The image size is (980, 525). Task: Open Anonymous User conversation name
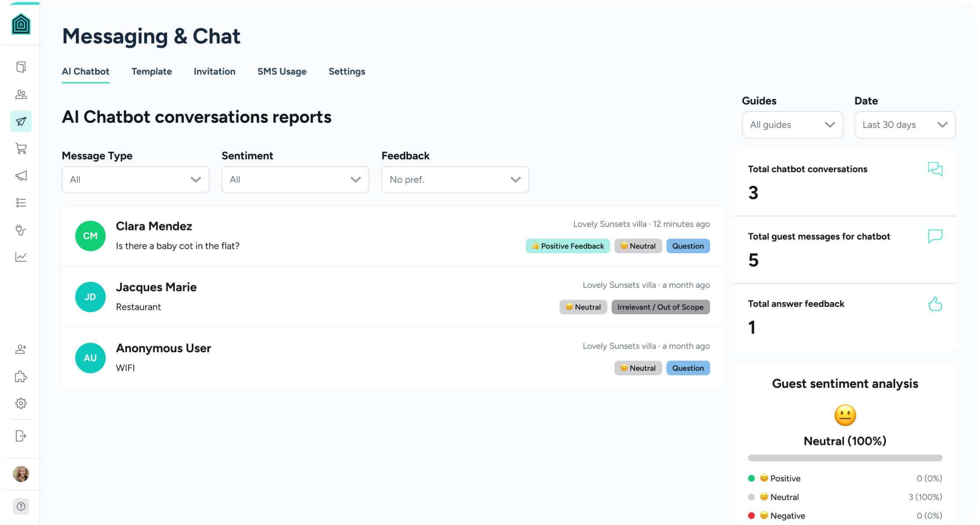pyautogui.click(x=163, y=348)
